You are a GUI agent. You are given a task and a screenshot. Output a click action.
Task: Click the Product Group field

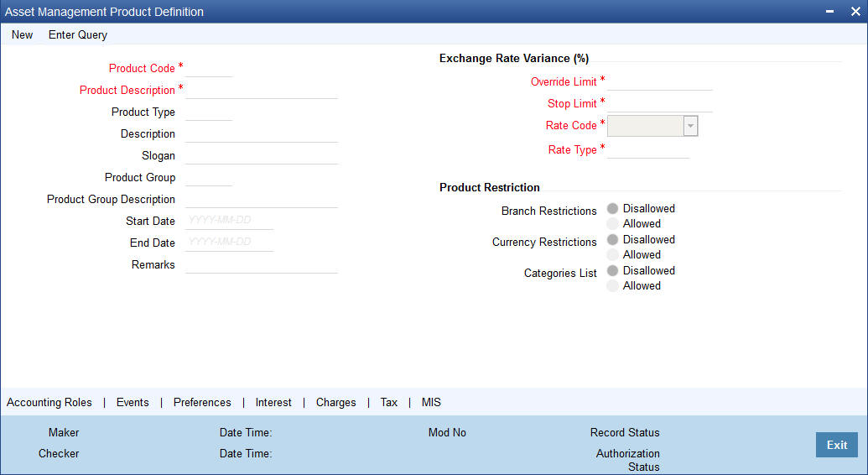(x=209, y=177)
